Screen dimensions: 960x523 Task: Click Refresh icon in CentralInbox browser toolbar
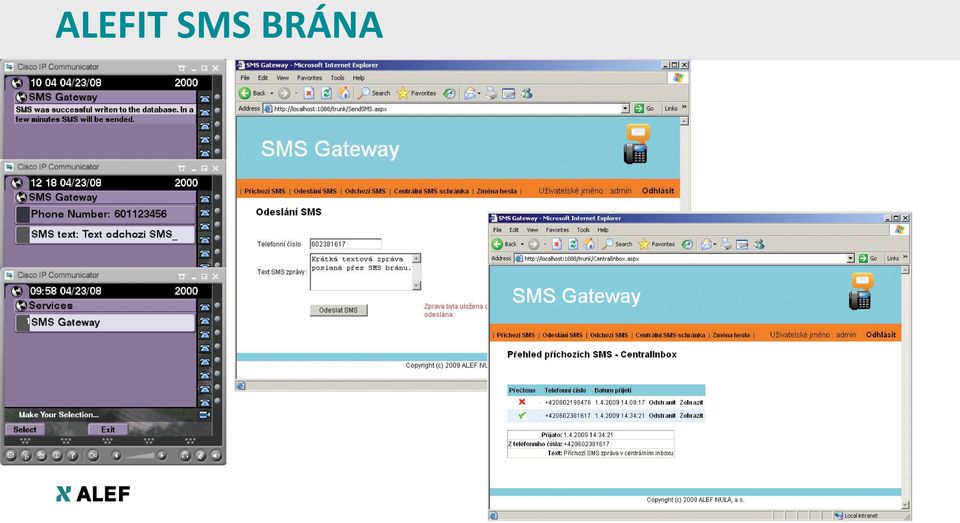573,244
